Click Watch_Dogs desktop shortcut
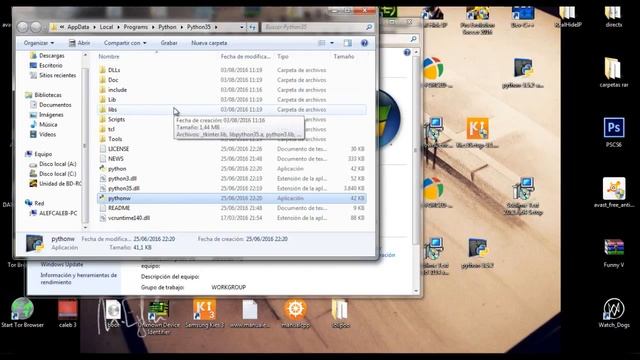The height and width of the screenshot is (360, 640). [x=614, y=313]
